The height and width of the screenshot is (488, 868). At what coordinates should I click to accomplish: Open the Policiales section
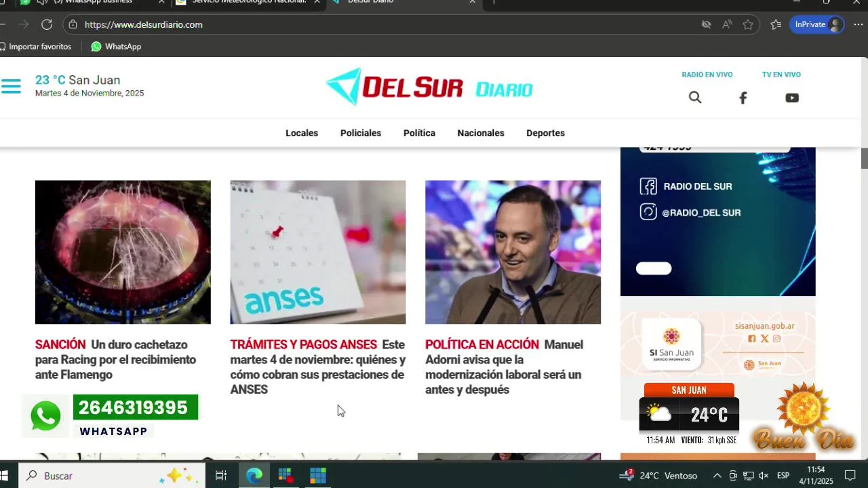tap(361, 133)
